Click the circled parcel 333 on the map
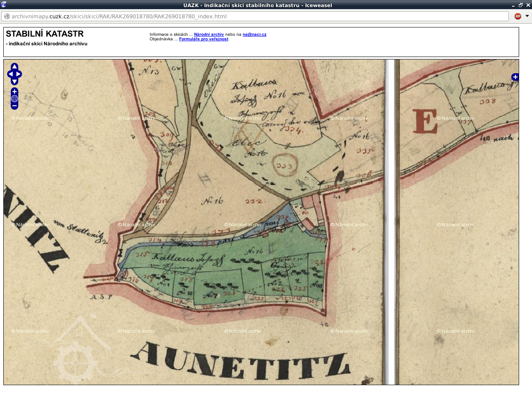 285,165
